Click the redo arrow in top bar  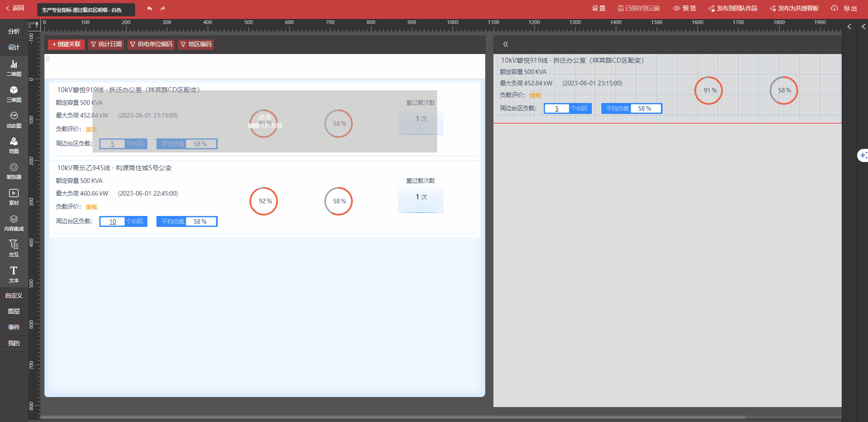click(x=163, y=9)
